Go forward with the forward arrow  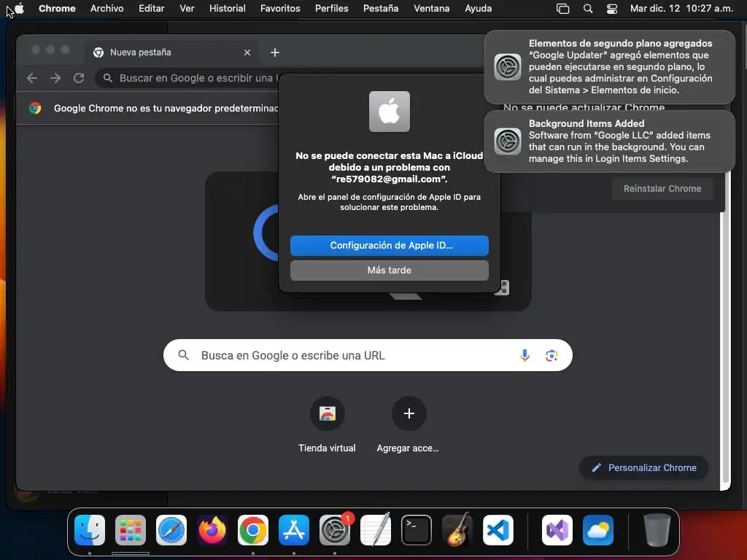[x=55, y=78]
